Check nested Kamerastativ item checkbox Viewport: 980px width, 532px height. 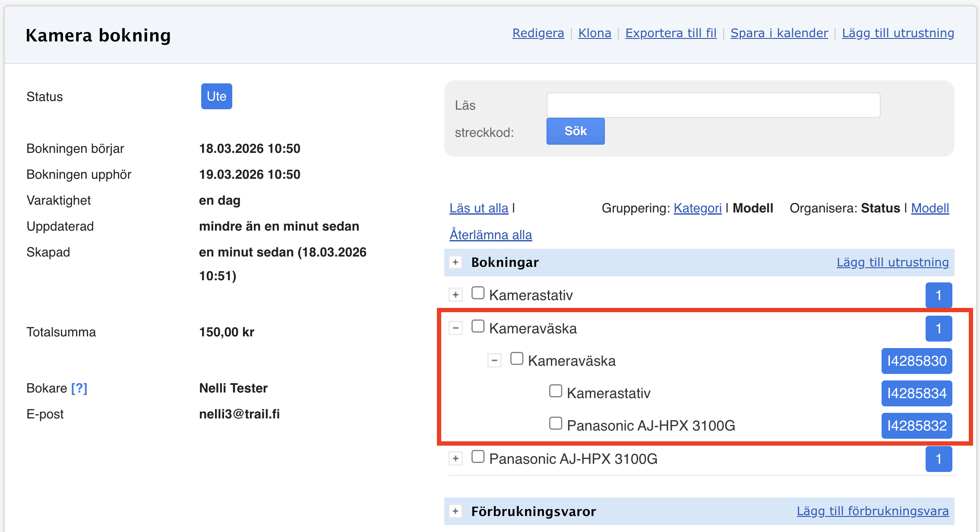tap(555, 391)
